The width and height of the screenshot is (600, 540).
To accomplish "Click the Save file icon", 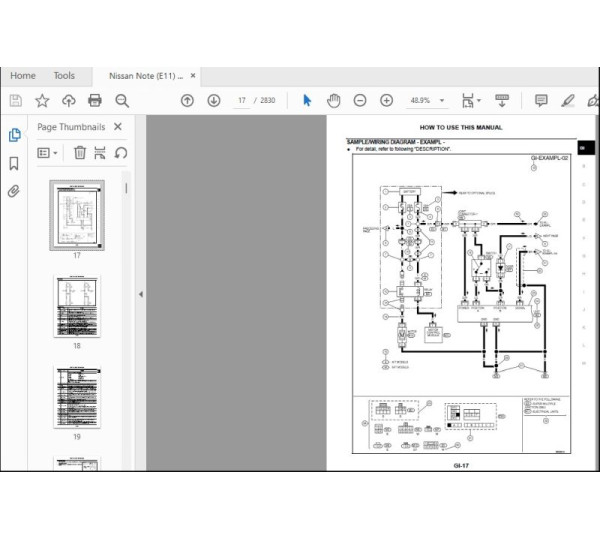I will click(16, 100).
